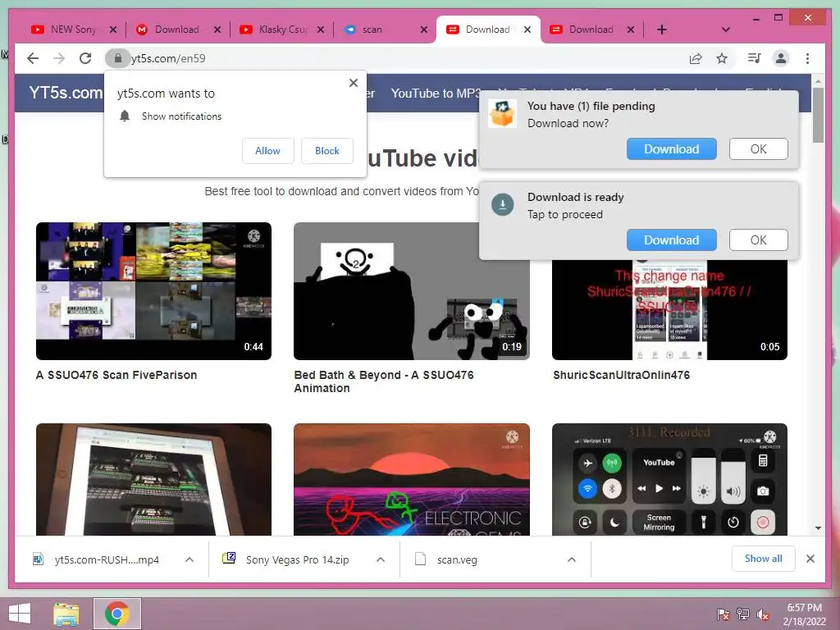The height and width of the screenshot is (630, 840).
Task: Reload the yt5s.com page
Action: click(x=85, y=58)
